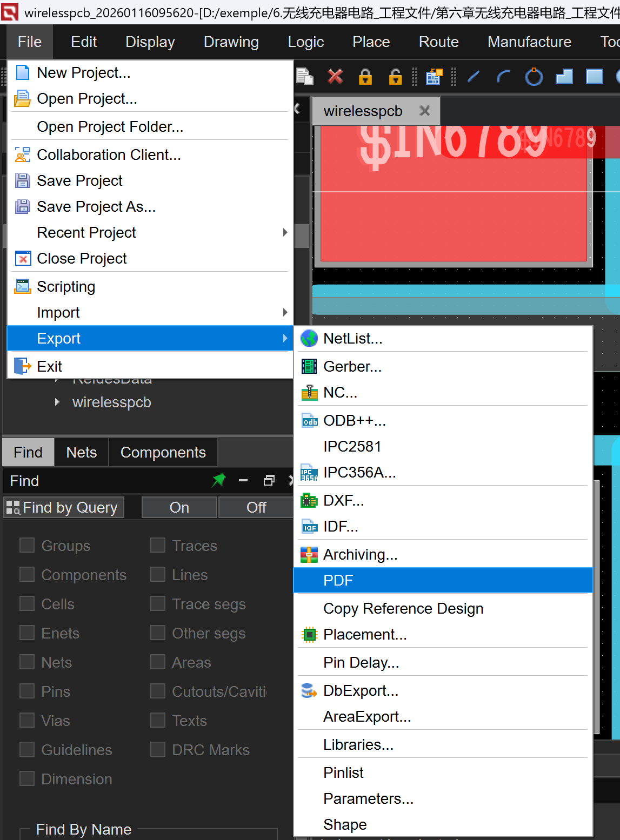620x840 pixels.
Task: Enable the Components checkbox in Find panel
Action: click(x=27, y=575)
